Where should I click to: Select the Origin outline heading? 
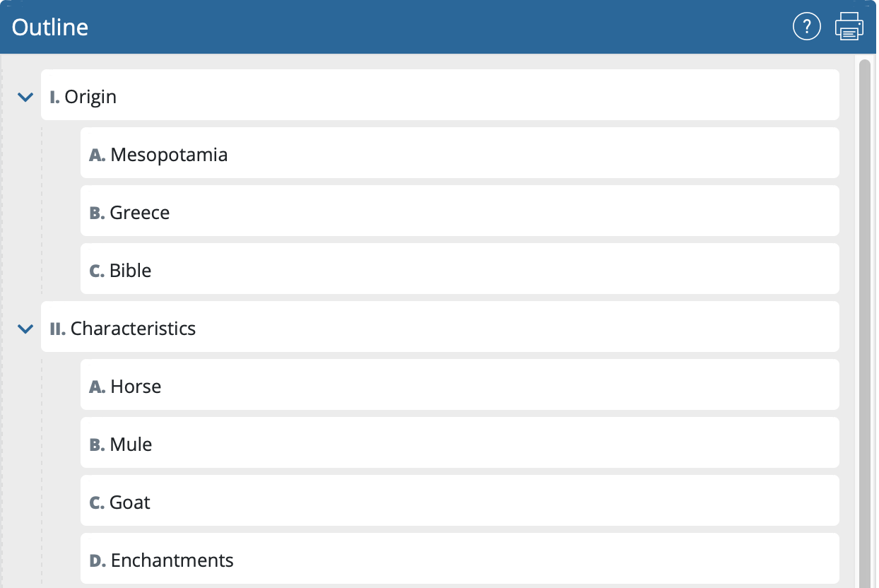pos(90,97)
